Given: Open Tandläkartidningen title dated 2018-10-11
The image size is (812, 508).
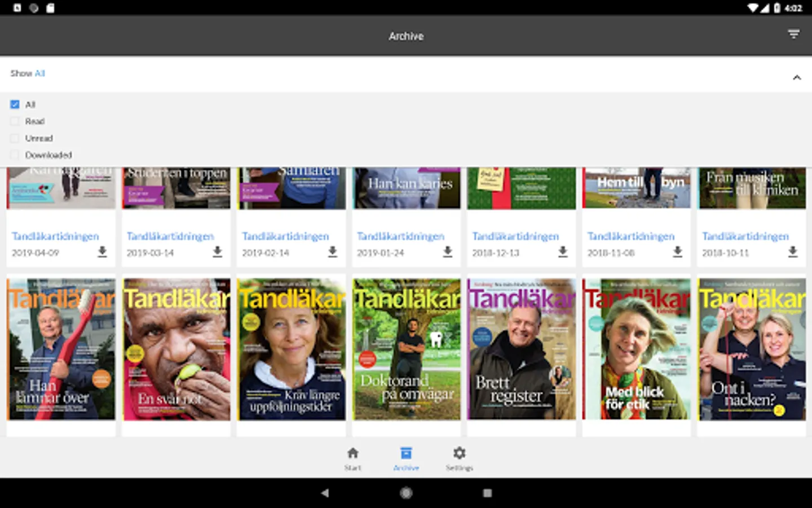Looking at the screenshot, I should click(745, 237).
